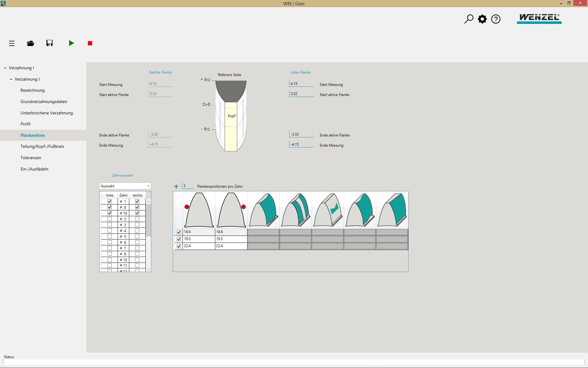Stop measurement with red square icon

[x=90, y=43]
